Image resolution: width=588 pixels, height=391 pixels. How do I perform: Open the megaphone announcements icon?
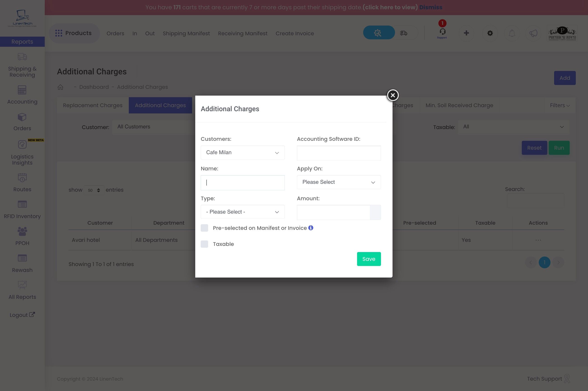click(x=533, y=33)
